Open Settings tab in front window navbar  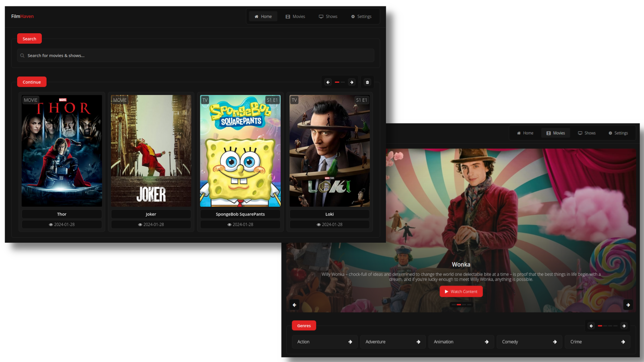[361, 16]
